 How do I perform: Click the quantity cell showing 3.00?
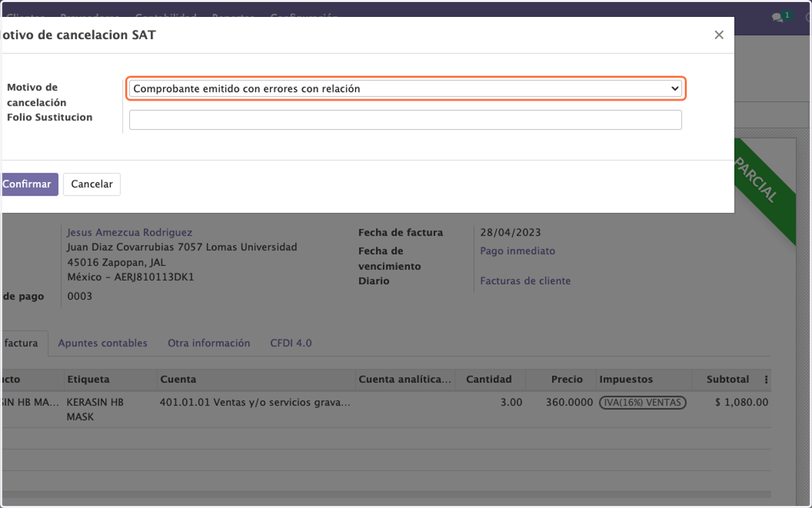pos(511,402)
